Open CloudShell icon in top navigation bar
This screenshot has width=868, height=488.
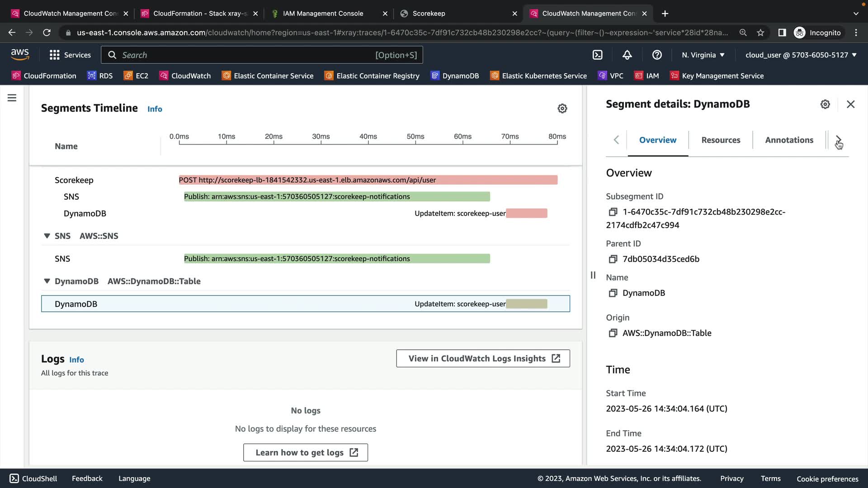click(597, 55)
